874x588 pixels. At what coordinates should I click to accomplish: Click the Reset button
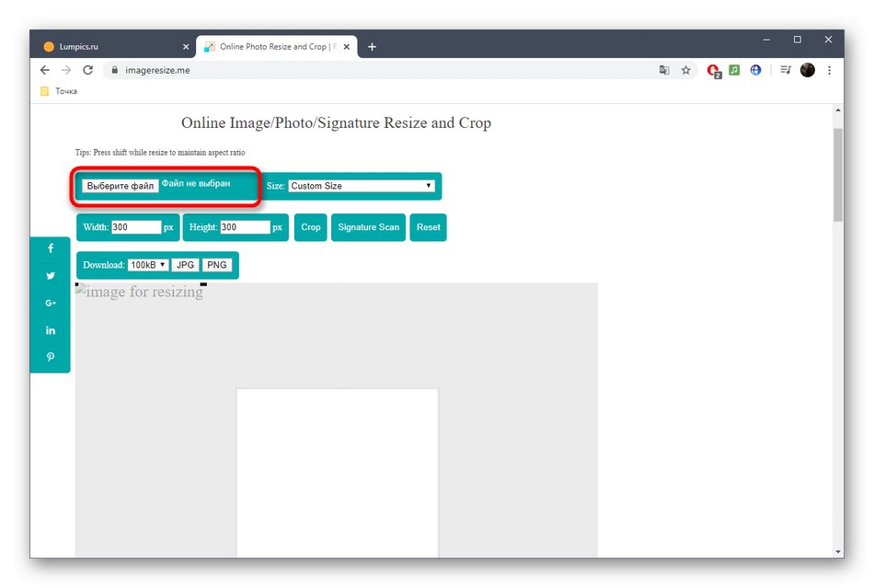click(x=428, y=227)
